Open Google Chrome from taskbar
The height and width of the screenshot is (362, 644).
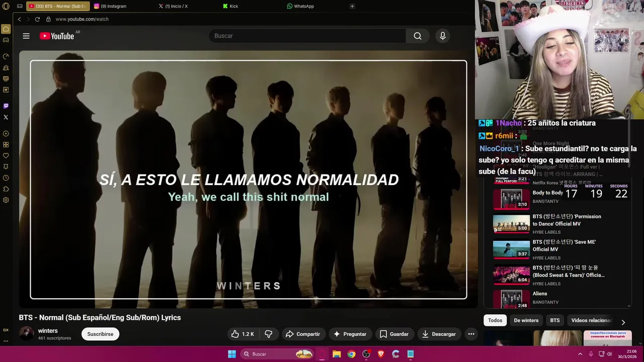pyautogui.click(x=351, y=354)
